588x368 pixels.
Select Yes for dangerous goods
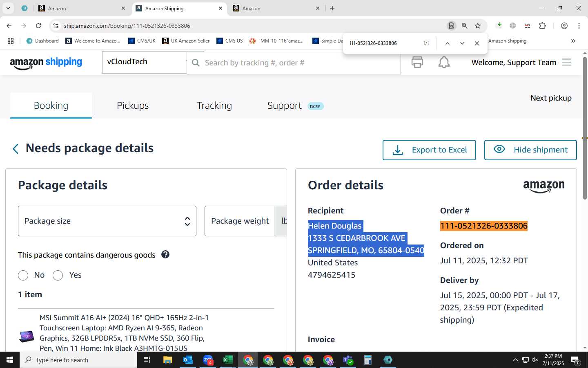pos(58,275)
